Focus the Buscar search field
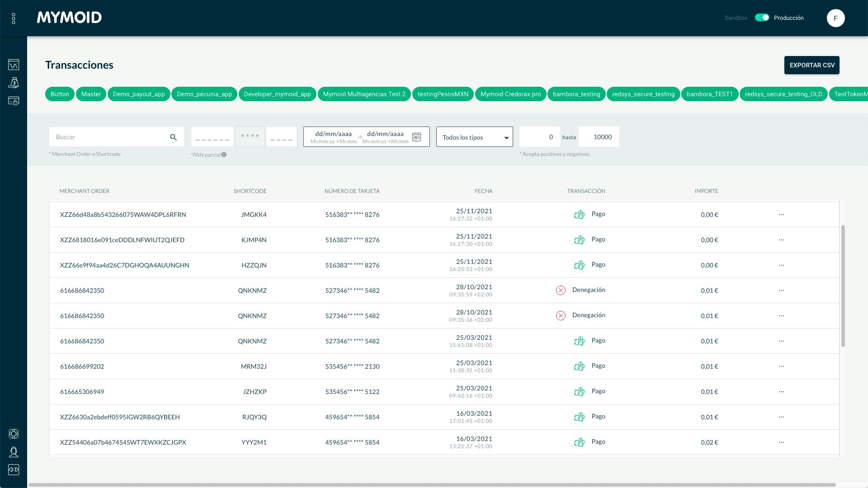The height and width of the screenshot is (488, 868). 108,137
